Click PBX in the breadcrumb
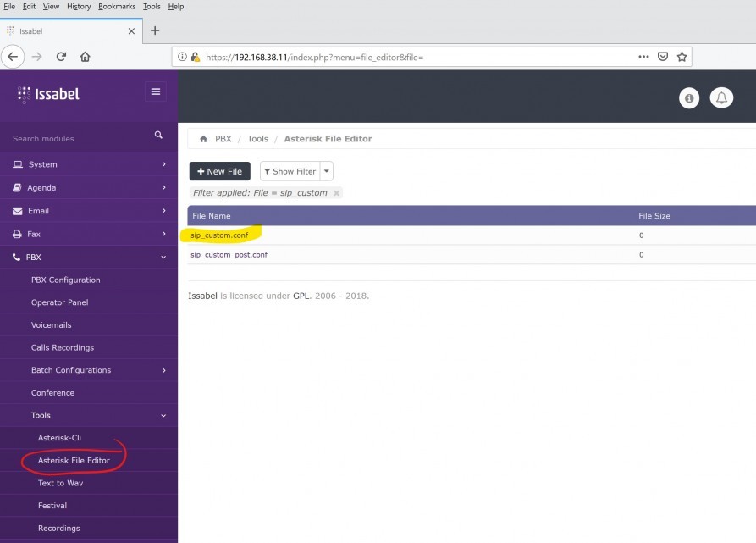This screenshot has height=543, width=756. click(x=223, y=139)
